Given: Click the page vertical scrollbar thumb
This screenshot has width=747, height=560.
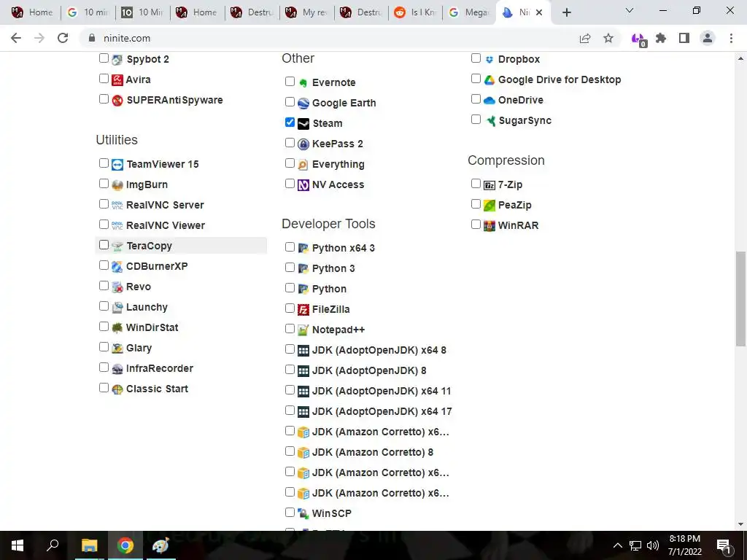Looking at the screenshot, I should tap(740, 298).
